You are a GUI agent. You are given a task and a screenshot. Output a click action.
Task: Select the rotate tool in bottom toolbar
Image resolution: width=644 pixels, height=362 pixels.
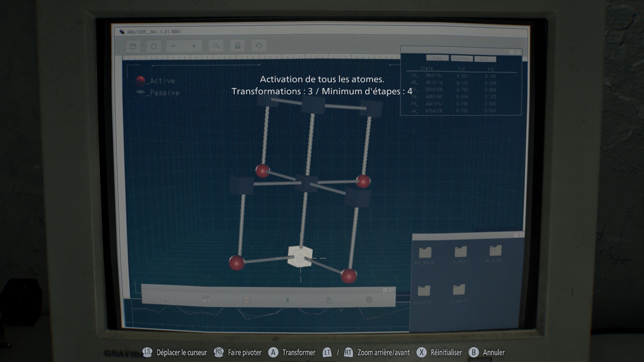pyautogui.click(x=206, y=299)
